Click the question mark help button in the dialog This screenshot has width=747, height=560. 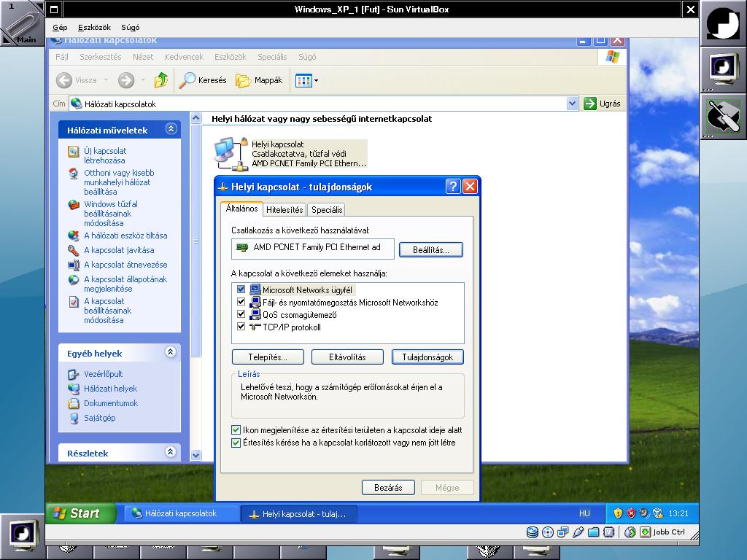(x=453, y=186)
